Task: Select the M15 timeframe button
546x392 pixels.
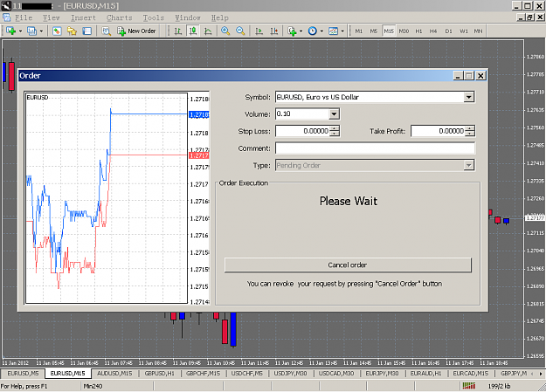Action: click(389, 31)
